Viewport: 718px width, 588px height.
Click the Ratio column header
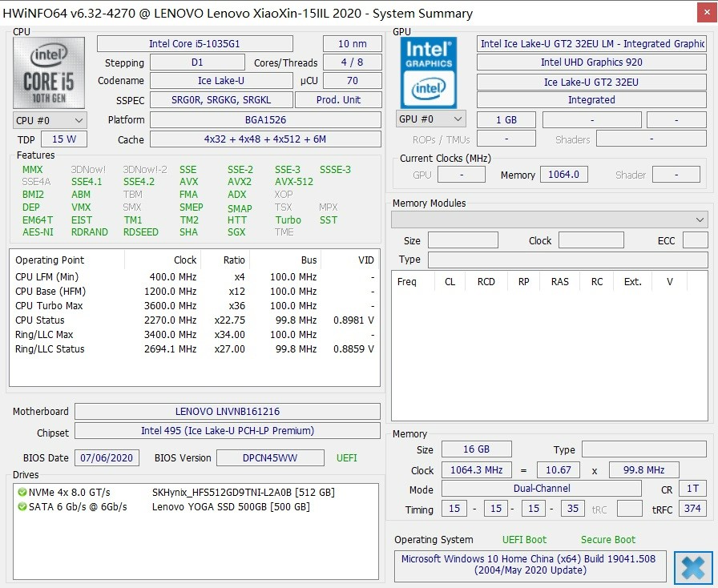(225, 260)
